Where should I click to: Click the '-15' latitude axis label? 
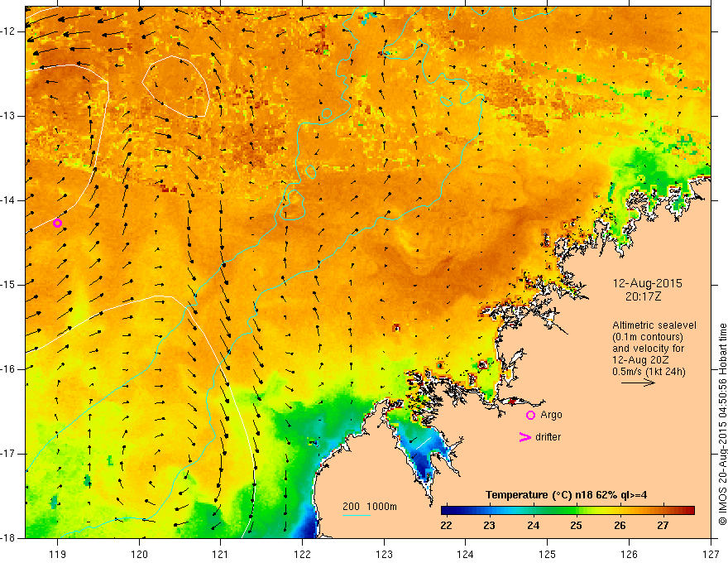[8, 285]
